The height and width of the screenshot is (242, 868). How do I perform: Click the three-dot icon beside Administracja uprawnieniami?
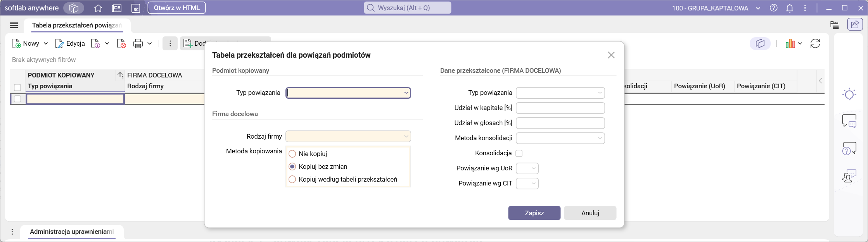[12, 232]
